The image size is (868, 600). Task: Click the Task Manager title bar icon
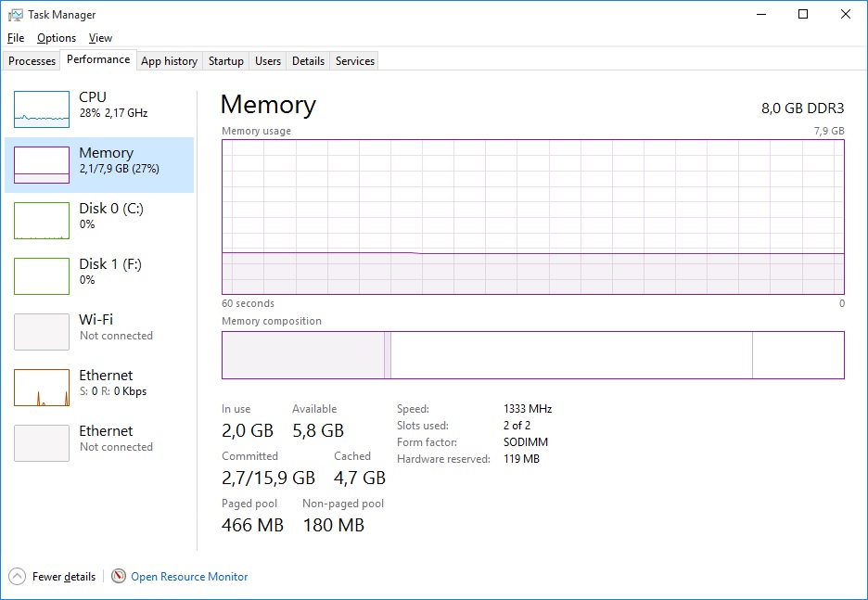click(15, 15)
